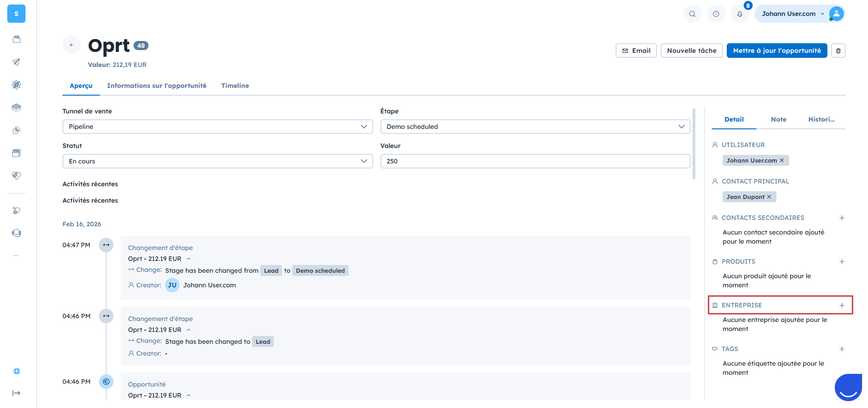Open the stacked layers icon in sidebar
The height and width of the screenshot is (408, 868).
(16, 107)
